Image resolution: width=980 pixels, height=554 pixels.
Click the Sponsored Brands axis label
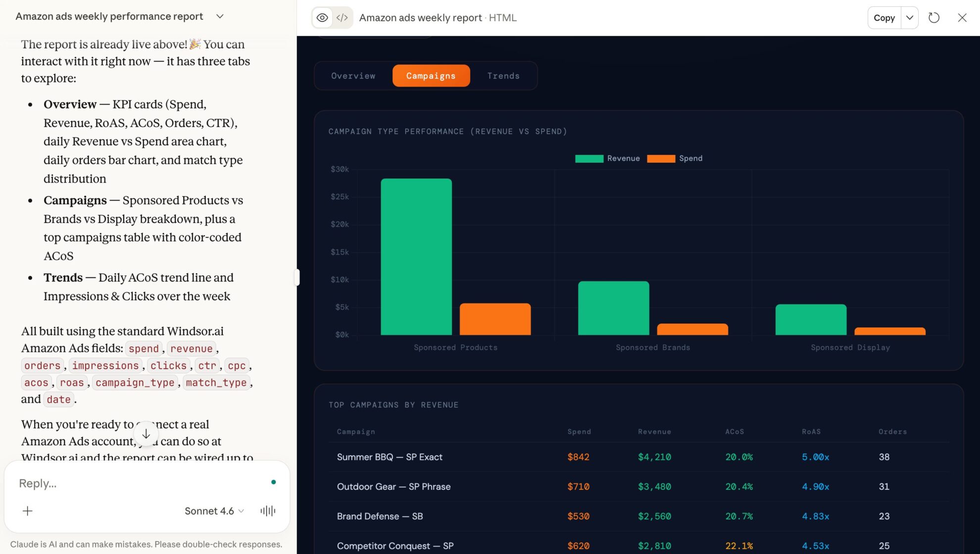(x=653, y=348)
